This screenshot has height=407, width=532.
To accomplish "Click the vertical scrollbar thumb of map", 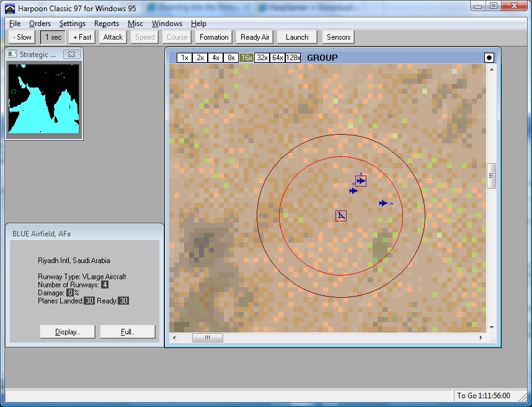I will click(491, 176).
